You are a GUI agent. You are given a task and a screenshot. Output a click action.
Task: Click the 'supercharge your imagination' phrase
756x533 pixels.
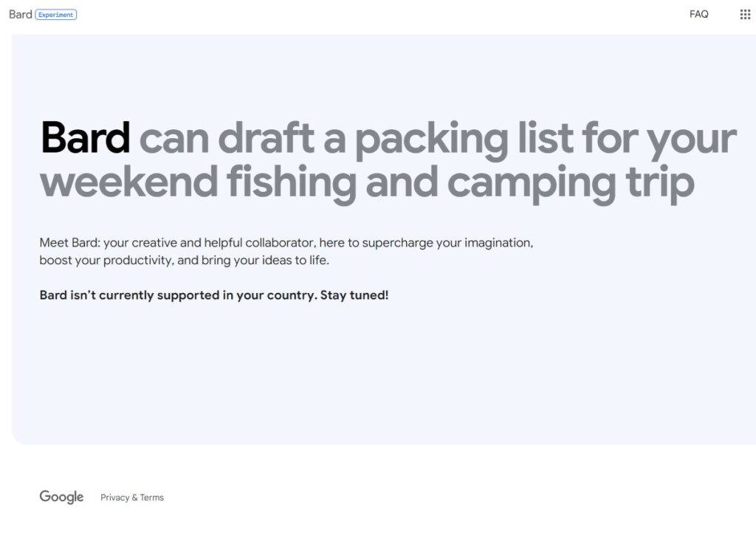pyautogui.click(x=447, y=242)
